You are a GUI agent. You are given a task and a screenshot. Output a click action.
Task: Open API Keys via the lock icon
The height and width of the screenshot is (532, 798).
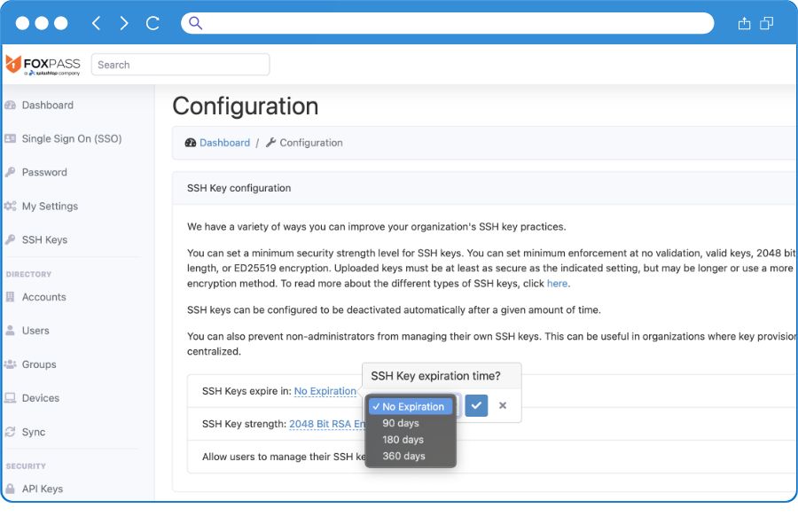tap(12, 489)
